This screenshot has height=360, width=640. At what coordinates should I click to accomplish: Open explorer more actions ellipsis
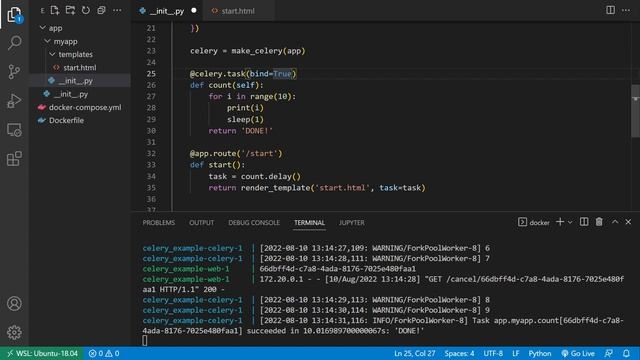point(117,10)
